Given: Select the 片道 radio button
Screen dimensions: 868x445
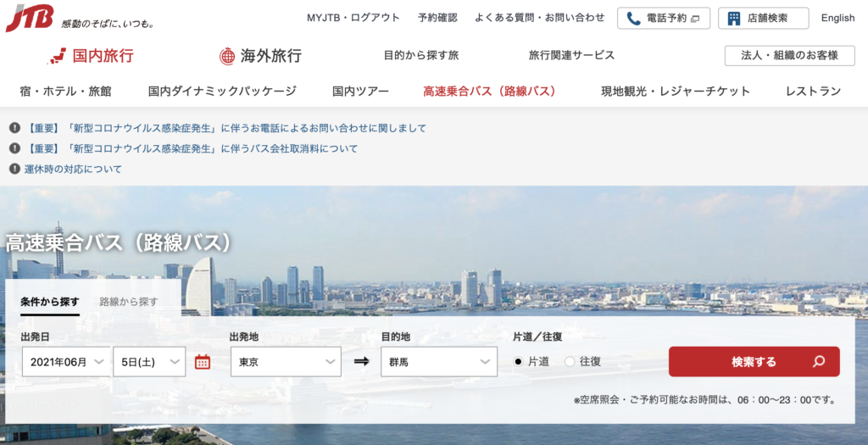Looking at the screenshot, I should point(518,361).
